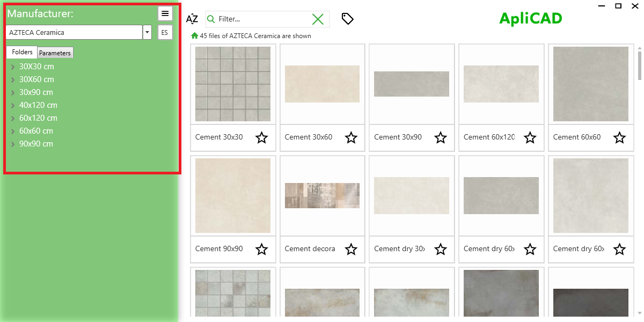Click the green X to clear the filter
Viewport: 644px width, 322px height.
318,19
